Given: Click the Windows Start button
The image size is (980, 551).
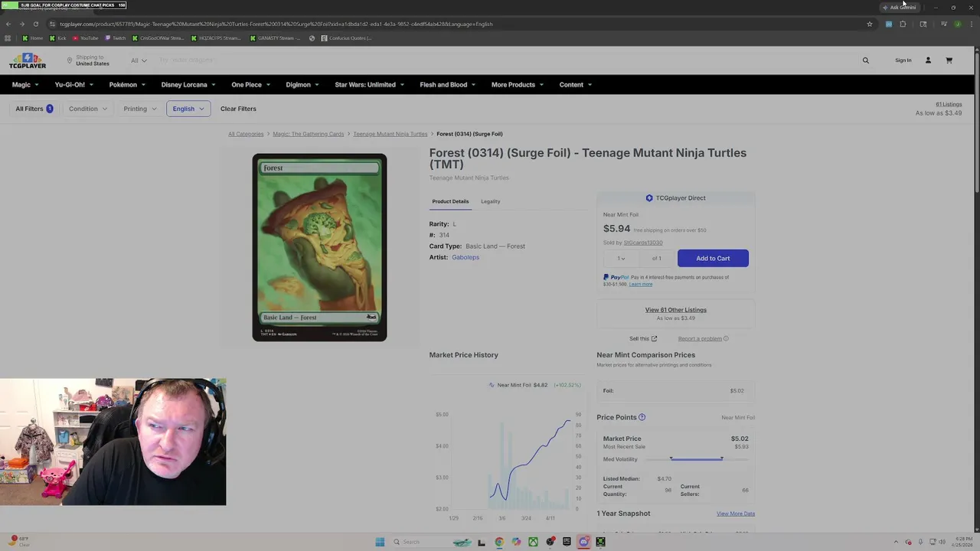Looking at the screenshot, I should (380, 542).
